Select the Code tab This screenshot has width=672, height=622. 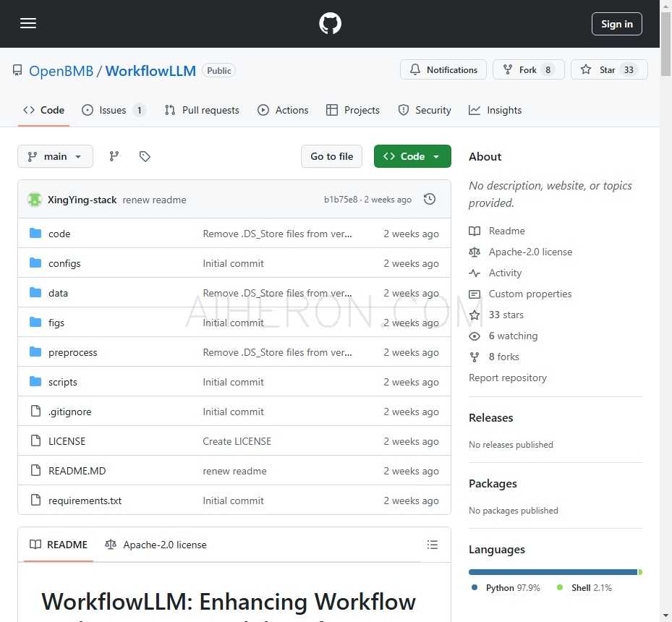(x=43, y=110)
